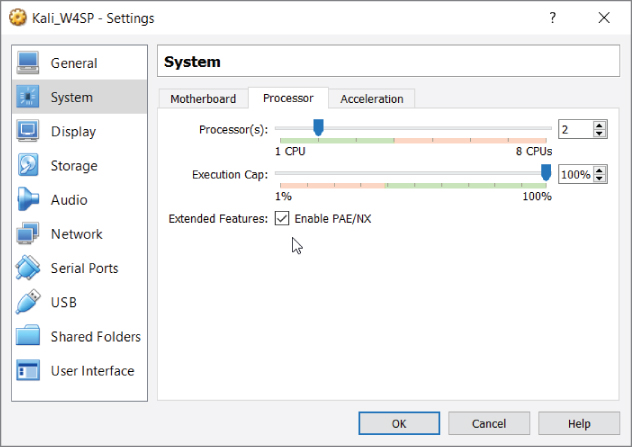632x447 pixels.
Task: Click the Execution Cap slider handle
Action: (x=546, y=173)
